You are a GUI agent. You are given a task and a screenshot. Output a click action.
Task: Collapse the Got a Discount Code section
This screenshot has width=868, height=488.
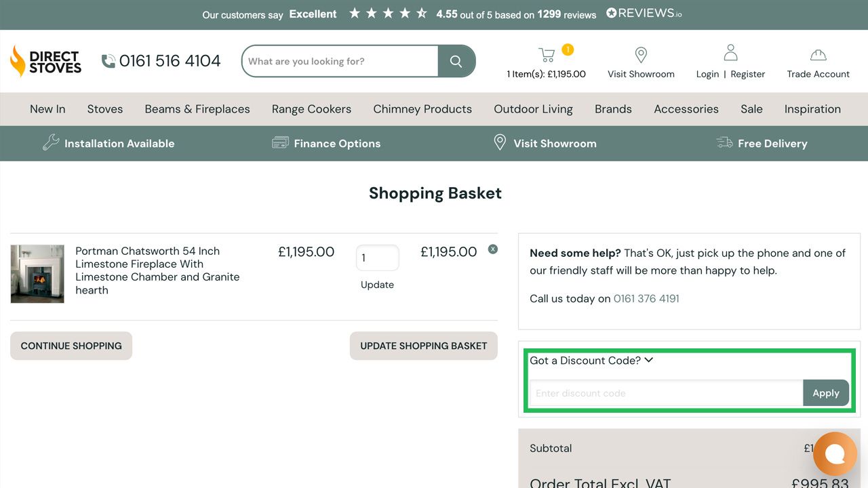(x=649, y=360)
